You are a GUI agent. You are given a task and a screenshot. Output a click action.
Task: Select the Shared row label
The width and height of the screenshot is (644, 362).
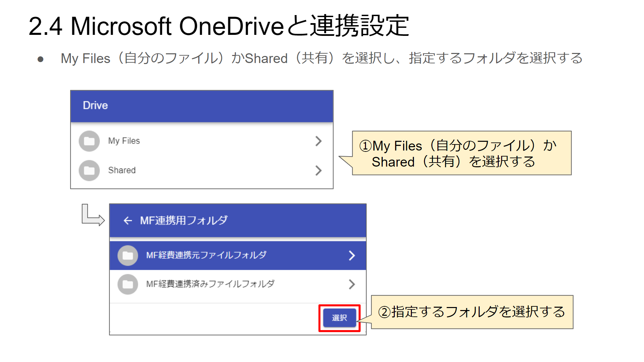click(x=122, y=170)
